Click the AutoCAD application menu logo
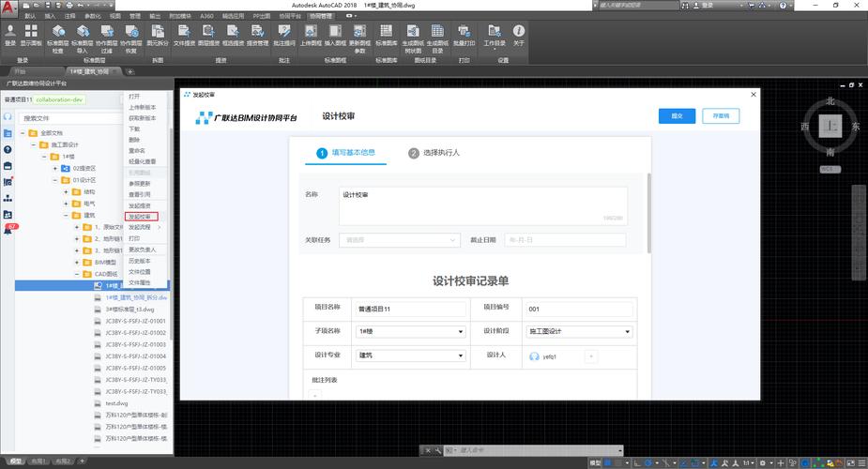The width and height of the screenshot is (868, 469). (8, 8)
